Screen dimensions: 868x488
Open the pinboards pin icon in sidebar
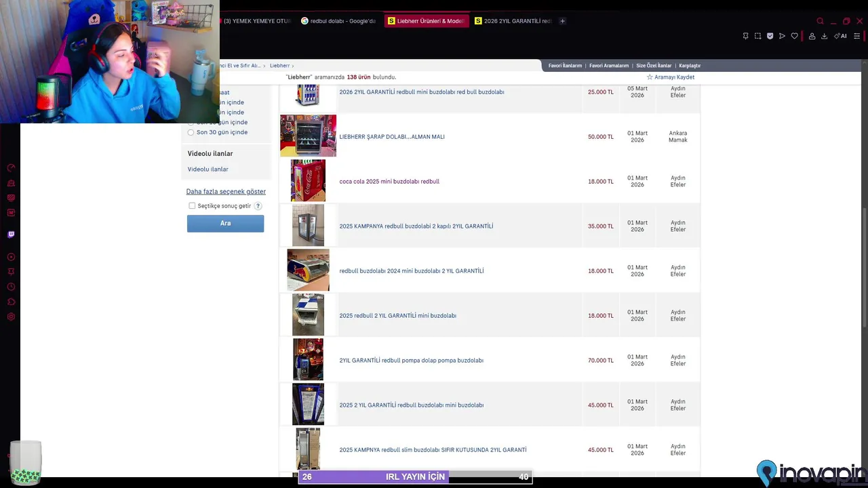pos(11,272)
